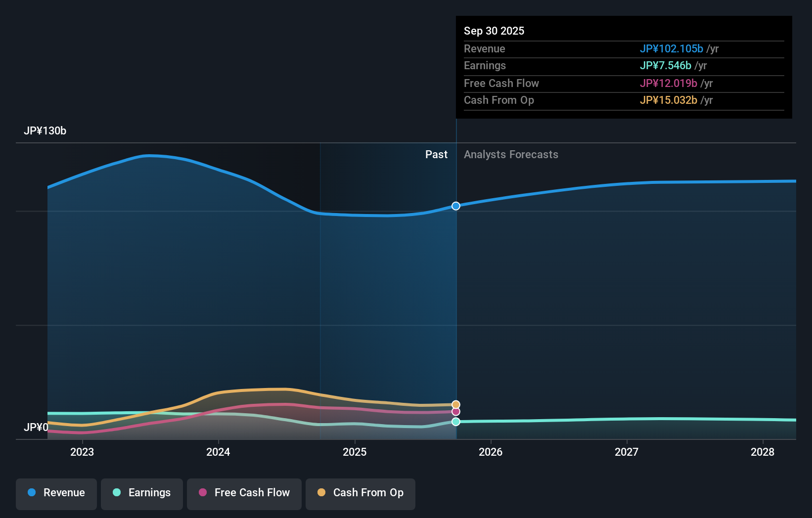The width and height of the screenshot is (812, 518).
Task: Select the Past section label
Action: coord(436,154)
